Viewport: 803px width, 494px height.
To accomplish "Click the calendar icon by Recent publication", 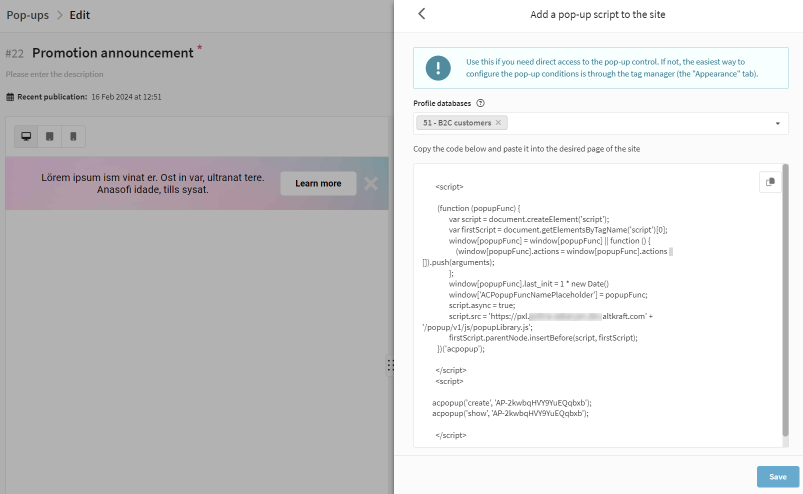I will (10, 97).
